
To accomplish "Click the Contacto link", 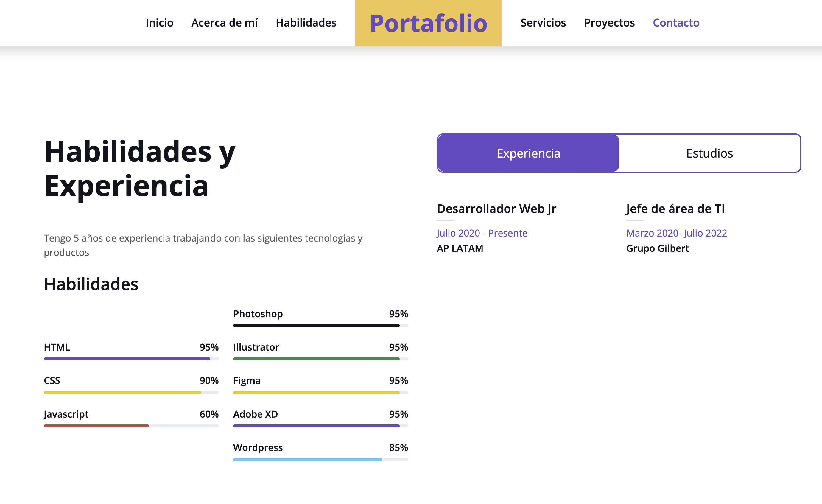I will click(x=676, y=23).
